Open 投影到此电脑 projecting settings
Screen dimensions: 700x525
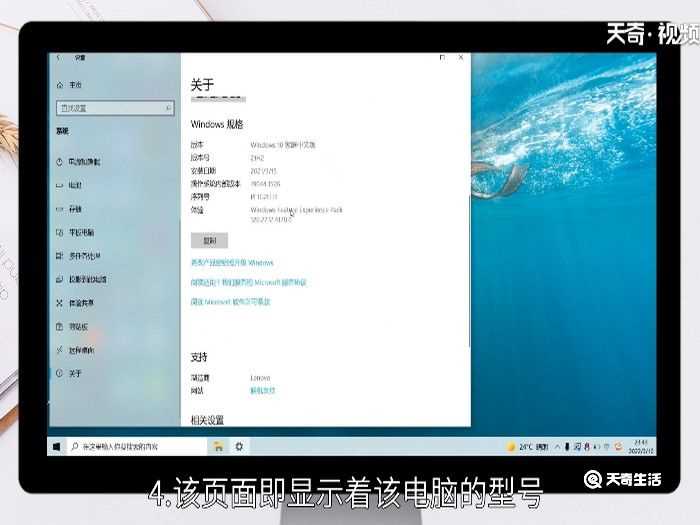click(x=81, y=279)
